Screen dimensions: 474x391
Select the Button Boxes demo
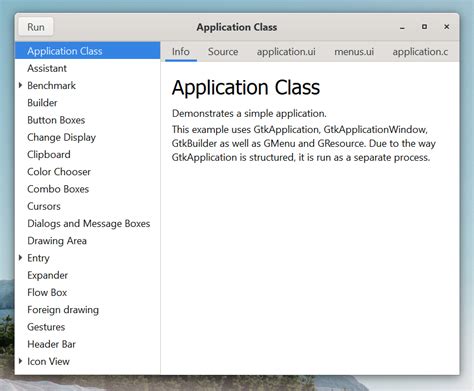coord(87,120)
